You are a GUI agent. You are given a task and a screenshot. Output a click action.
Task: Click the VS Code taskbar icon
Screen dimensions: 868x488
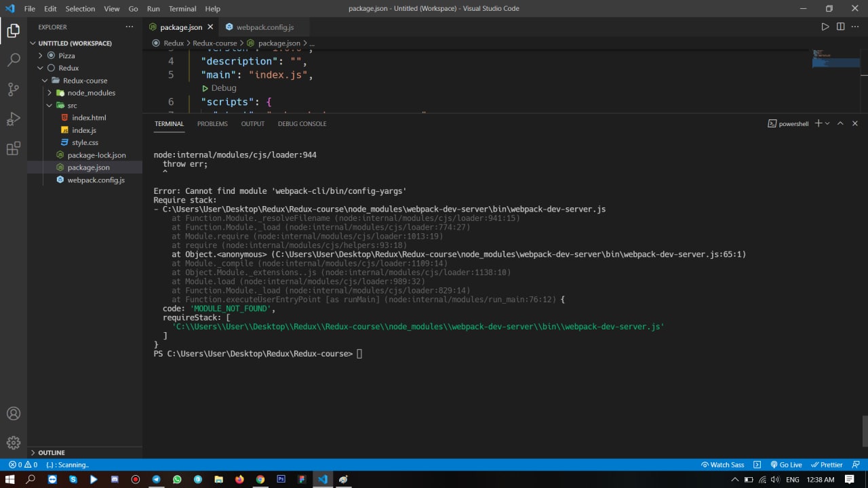pos(323,479)
